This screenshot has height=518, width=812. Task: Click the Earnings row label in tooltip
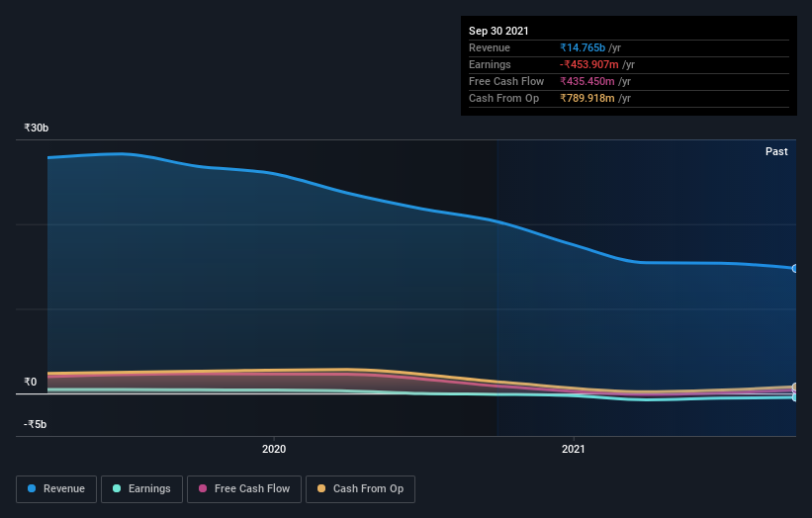pyautogui.click(x=490, y=64)
